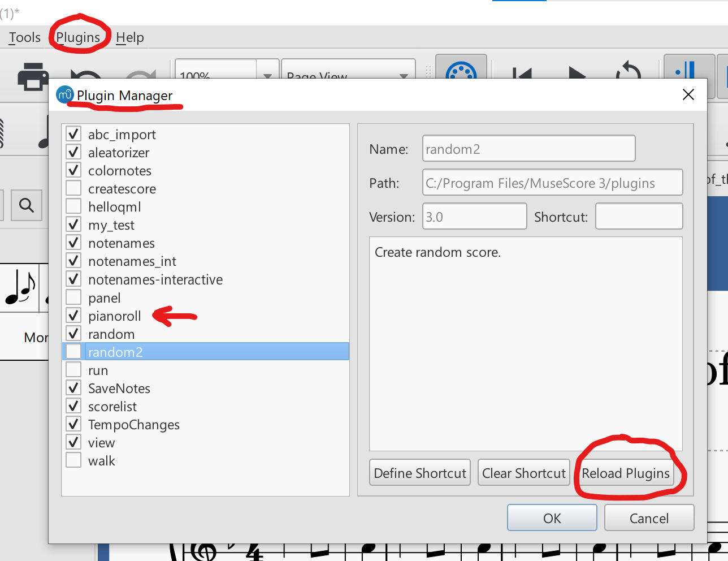Toggle the pianoroll plugin checkbox
The width and height of the screenshot is (728, 561).
(x=73, y=316)
